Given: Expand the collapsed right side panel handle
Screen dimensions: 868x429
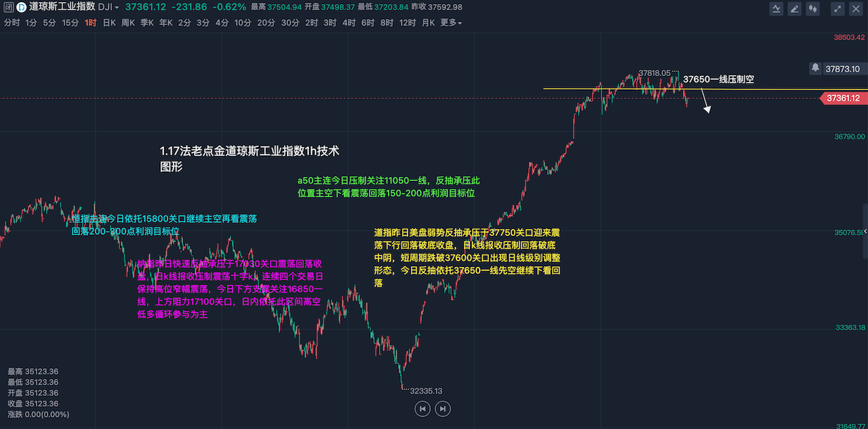Looking at the screenshot, I should click(x=865, y=232).
